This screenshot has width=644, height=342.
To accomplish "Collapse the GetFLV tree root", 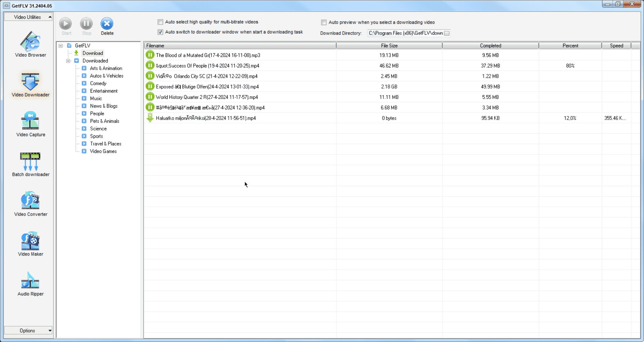I will click(x=61, y=46).
